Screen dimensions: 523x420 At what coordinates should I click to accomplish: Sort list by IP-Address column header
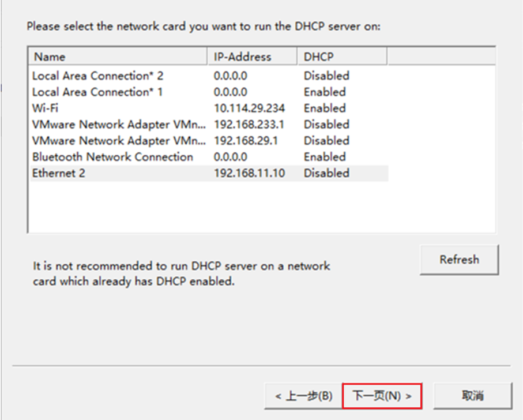pyautogui.click(x=252, y=57)
